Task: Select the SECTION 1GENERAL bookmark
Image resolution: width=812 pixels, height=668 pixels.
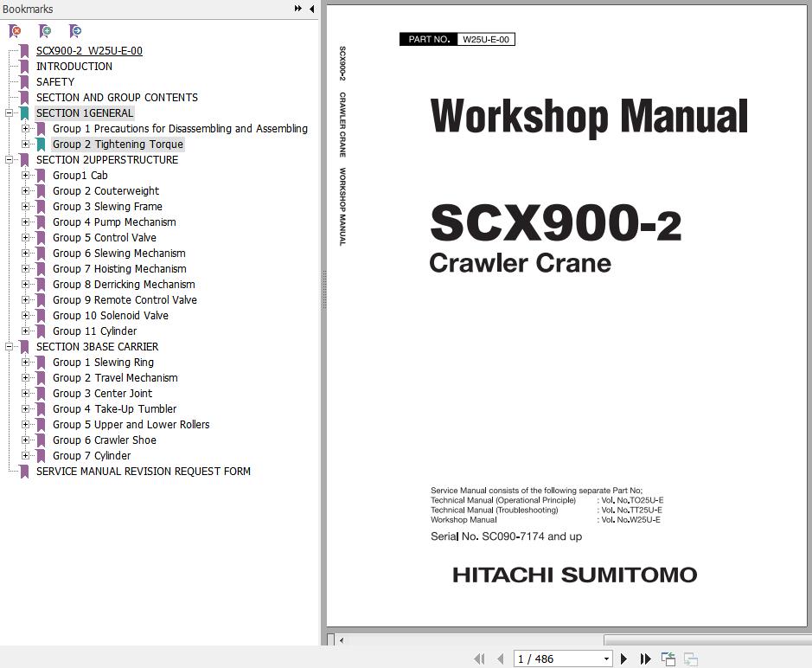Action: click(x=85, y=113)
